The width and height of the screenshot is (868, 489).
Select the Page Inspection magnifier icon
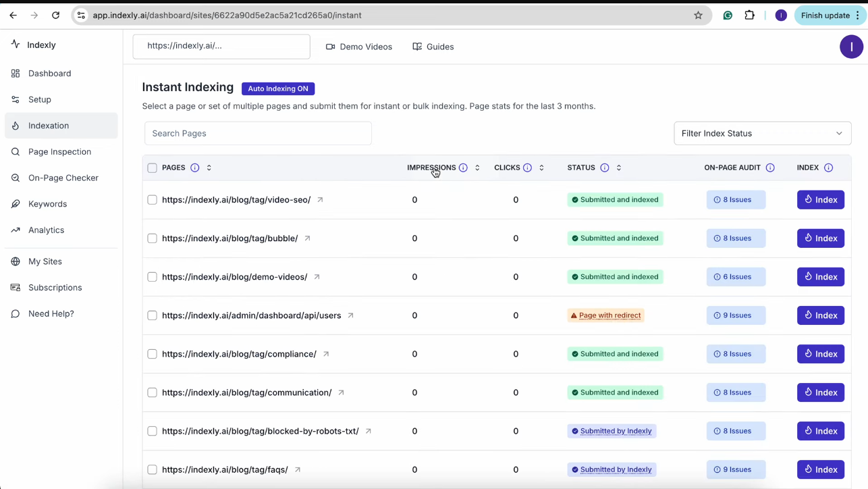(x=15, y=151)
